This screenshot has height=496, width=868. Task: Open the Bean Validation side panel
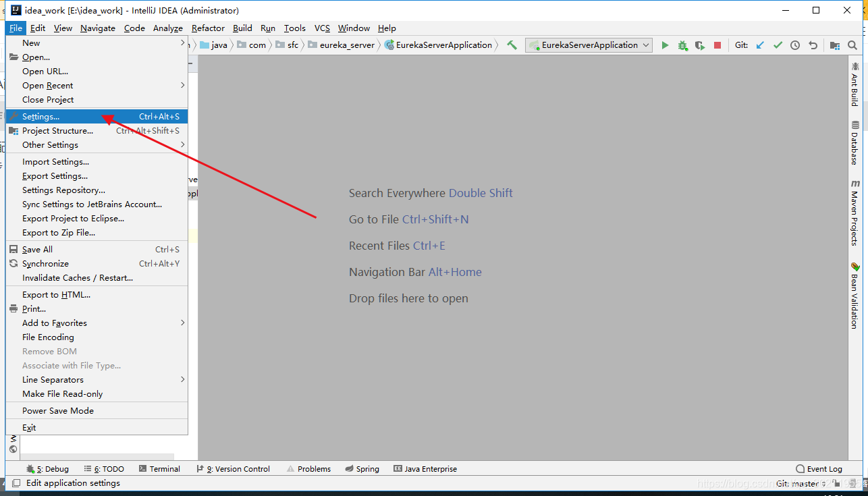point(855,295)
